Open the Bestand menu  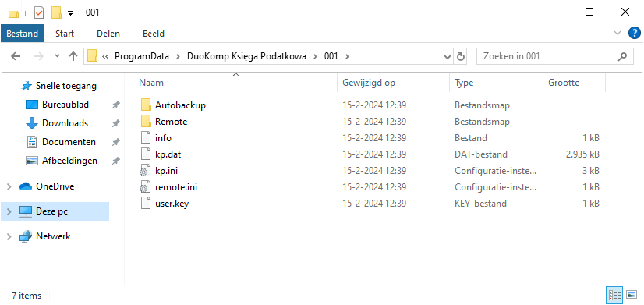coord(22,34)
